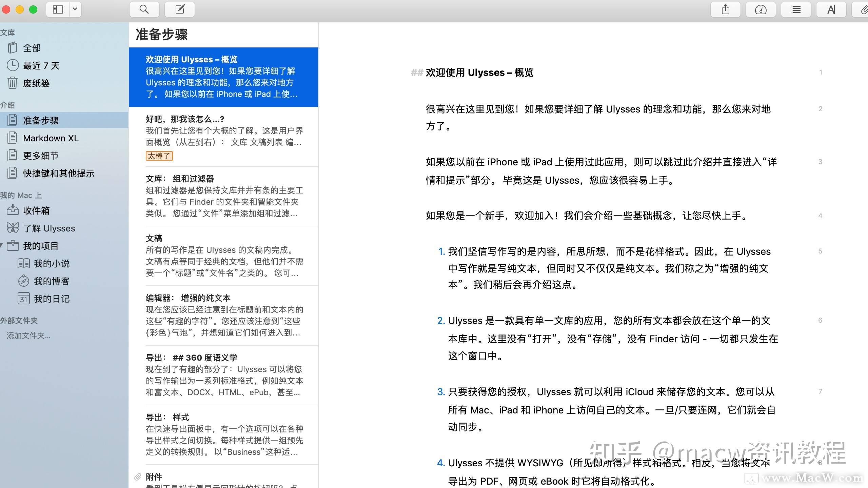Image resolution: width=868 pixels, height=488 pixels.
Task: Collapse the 我的项目 disclosure triangle
Action: point(2,245)
